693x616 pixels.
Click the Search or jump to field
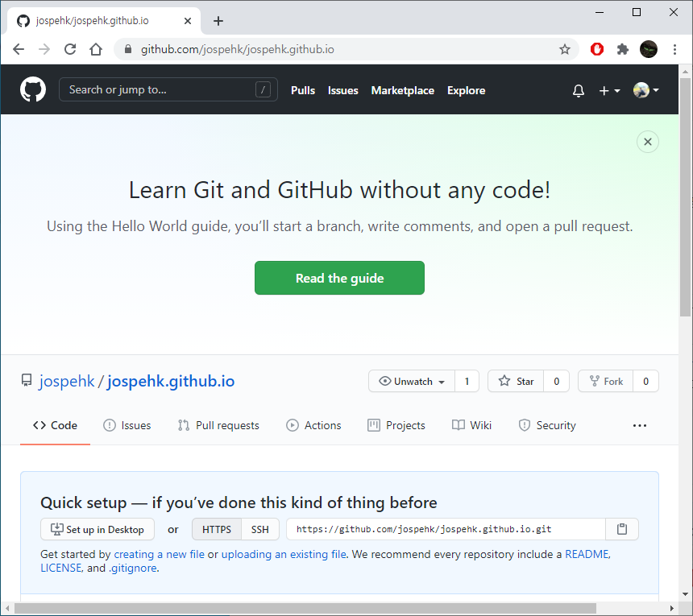pyautogui.click(x=168, y=89)
